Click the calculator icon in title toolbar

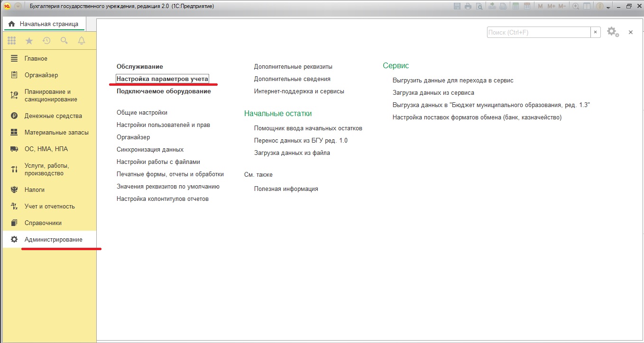pos(516,6)
